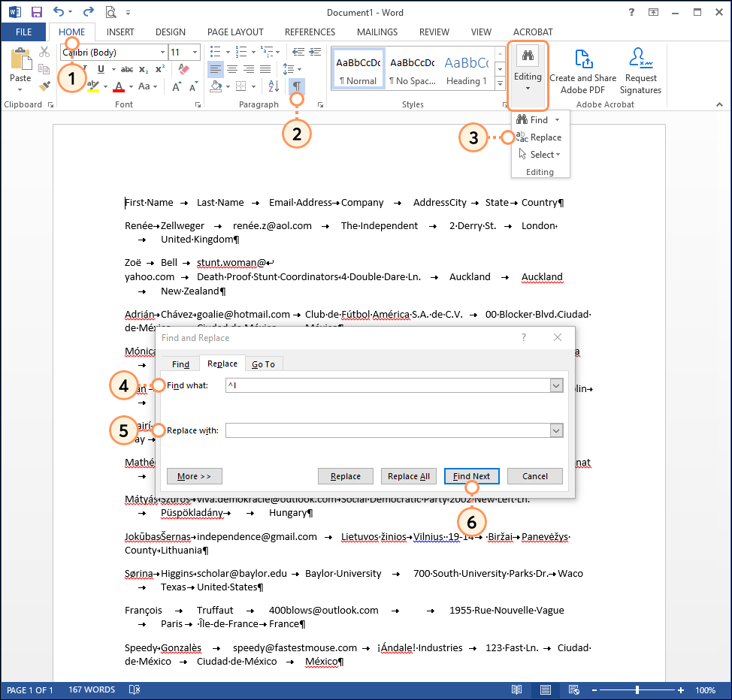Open the Go To tab in the dialog
The image size is (732, 700).
click(263, 364)
